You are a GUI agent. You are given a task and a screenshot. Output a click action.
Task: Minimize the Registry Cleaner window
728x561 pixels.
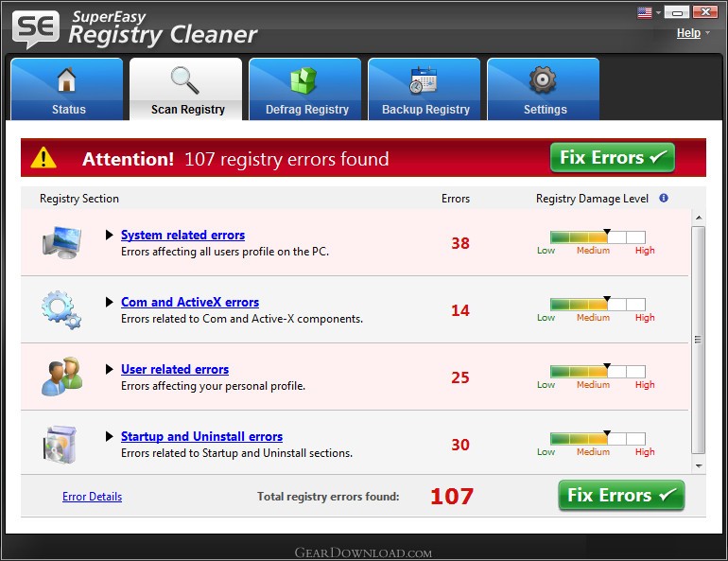point(676,12)
